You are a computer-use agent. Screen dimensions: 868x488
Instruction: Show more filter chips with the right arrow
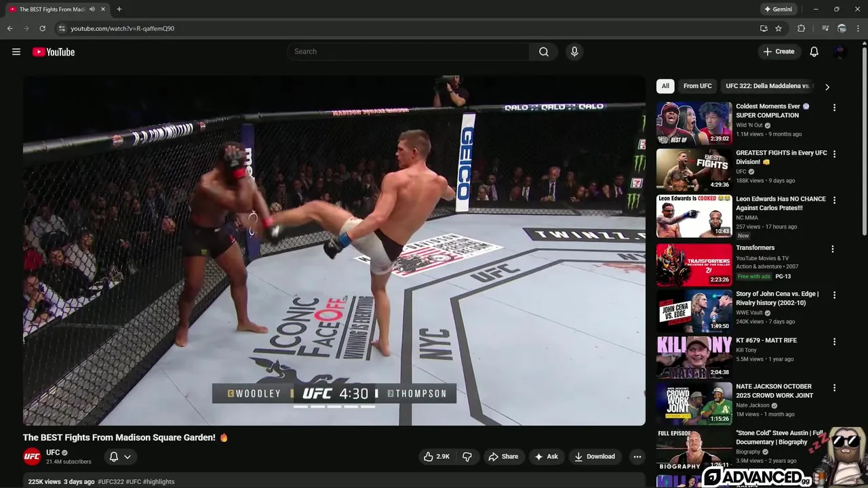coord(827,87)
